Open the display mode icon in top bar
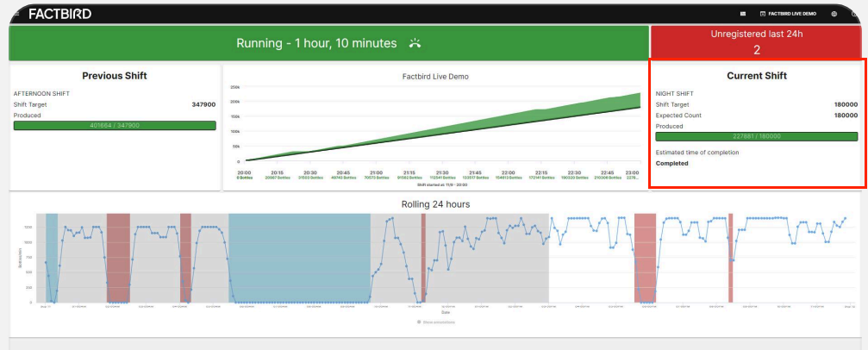 (743, 14)
